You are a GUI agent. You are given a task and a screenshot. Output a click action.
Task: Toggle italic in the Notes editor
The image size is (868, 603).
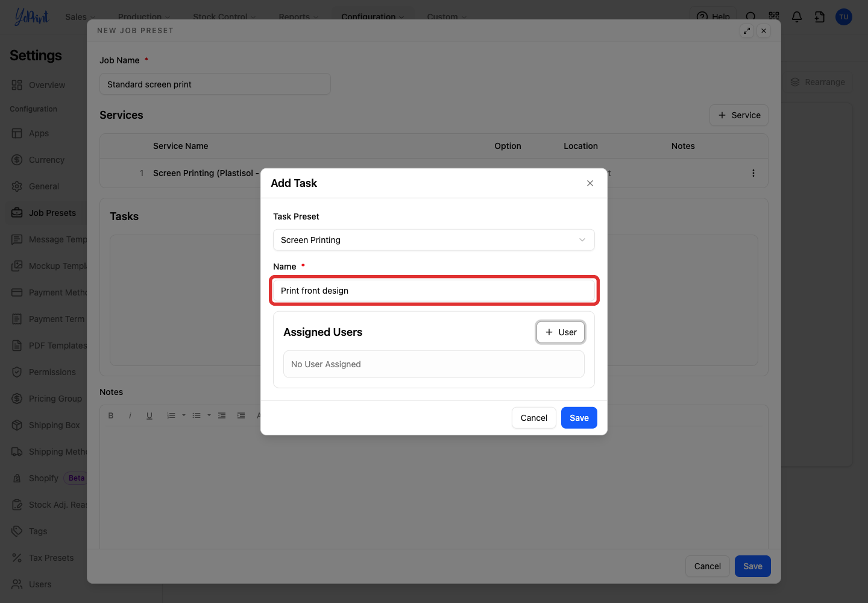(x=130, y=415)
